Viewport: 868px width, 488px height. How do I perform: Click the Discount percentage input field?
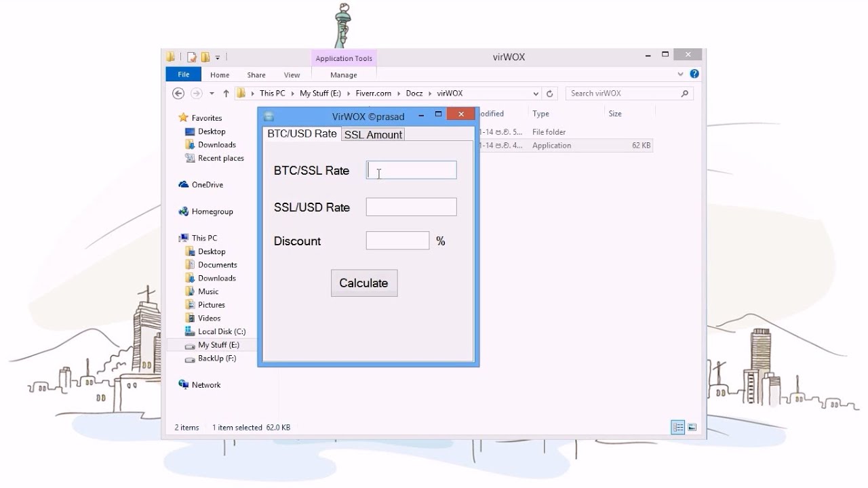point(397,241)
